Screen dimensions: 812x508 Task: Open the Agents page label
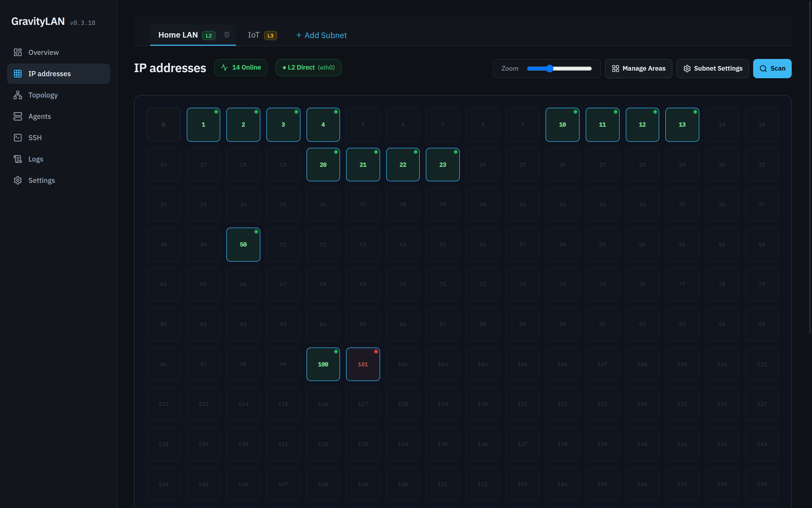tap(40, 116)
